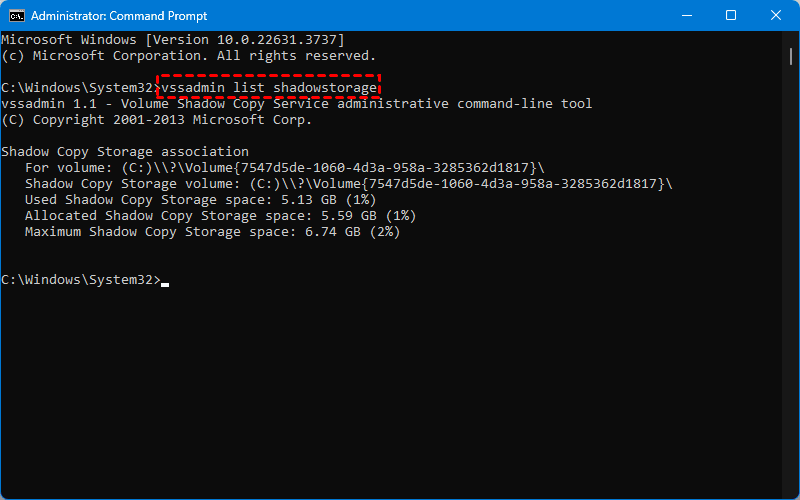Click the first 'C:\Windows\System32>' prompt text
The image size is (800, 500).
[81, 88]
